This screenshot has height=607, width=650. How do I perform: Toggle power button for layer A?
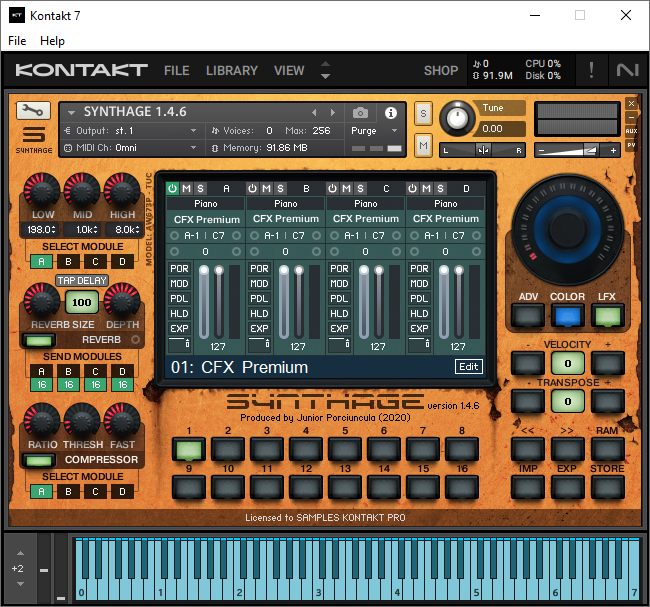click(172, 189)
